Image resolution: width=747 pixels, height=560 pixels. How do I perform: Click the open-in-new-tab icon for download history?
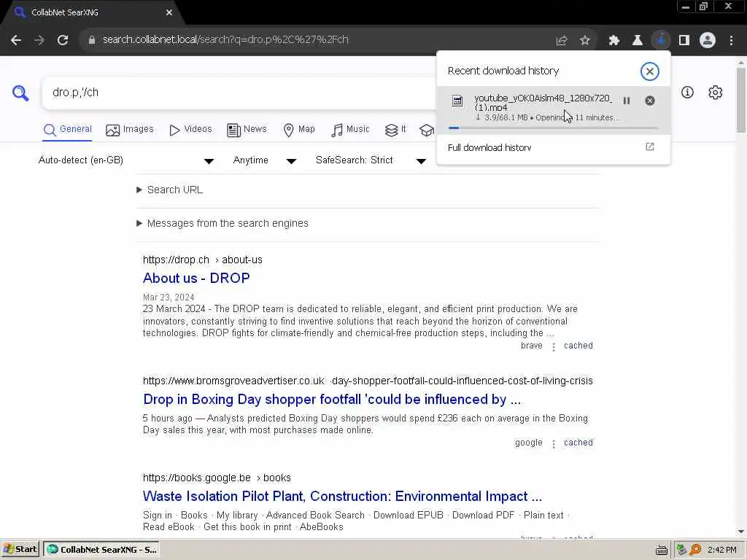pyautogui.click(x=650, y=147)
